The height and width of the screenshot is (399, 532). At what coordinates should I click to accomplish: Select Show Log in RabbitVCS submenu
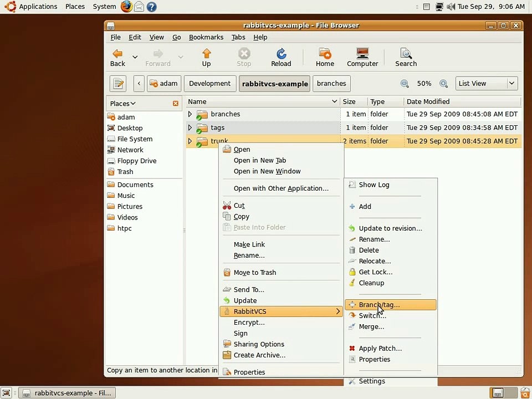(391, 185)
